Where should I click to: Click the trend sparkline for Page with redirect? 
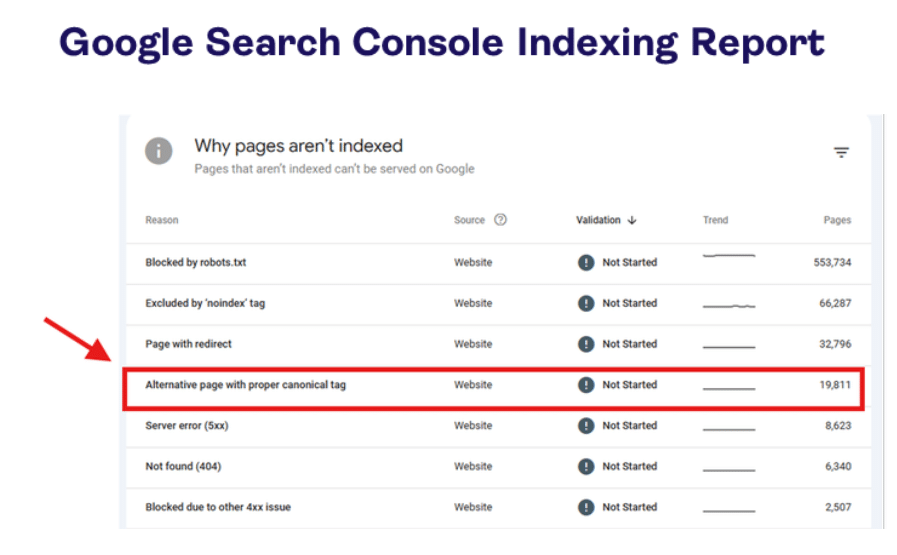(729, 347)
